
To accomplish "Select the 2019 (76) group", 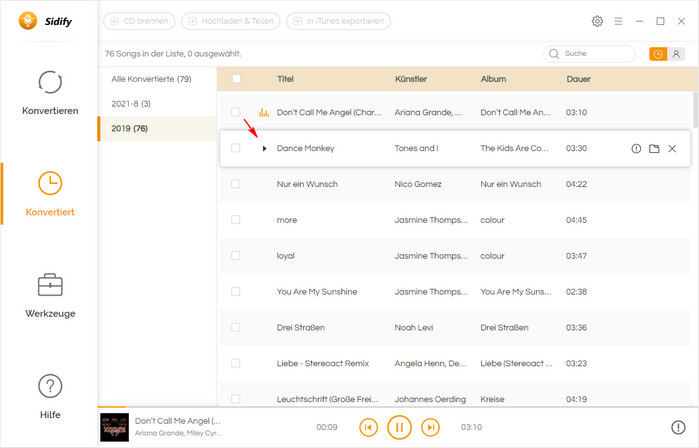I will [x=157, y=129].
